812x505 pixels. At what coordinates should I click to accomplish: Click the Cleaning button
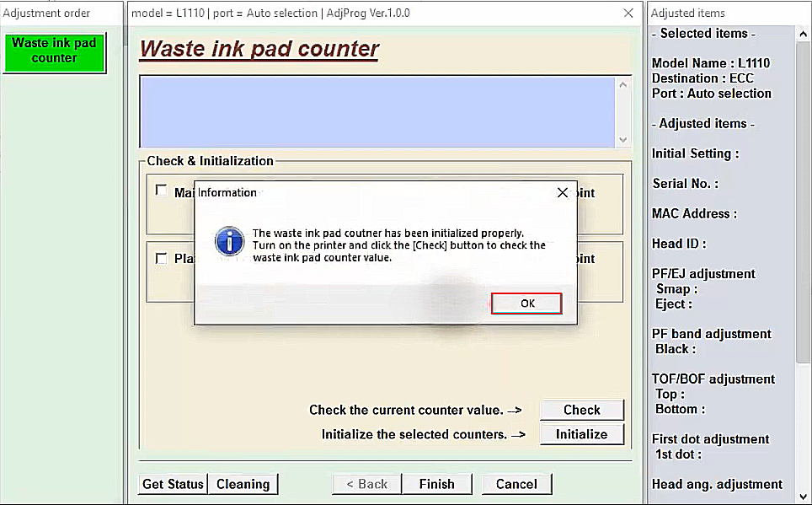pyautogui.click(x=243, y=484)
